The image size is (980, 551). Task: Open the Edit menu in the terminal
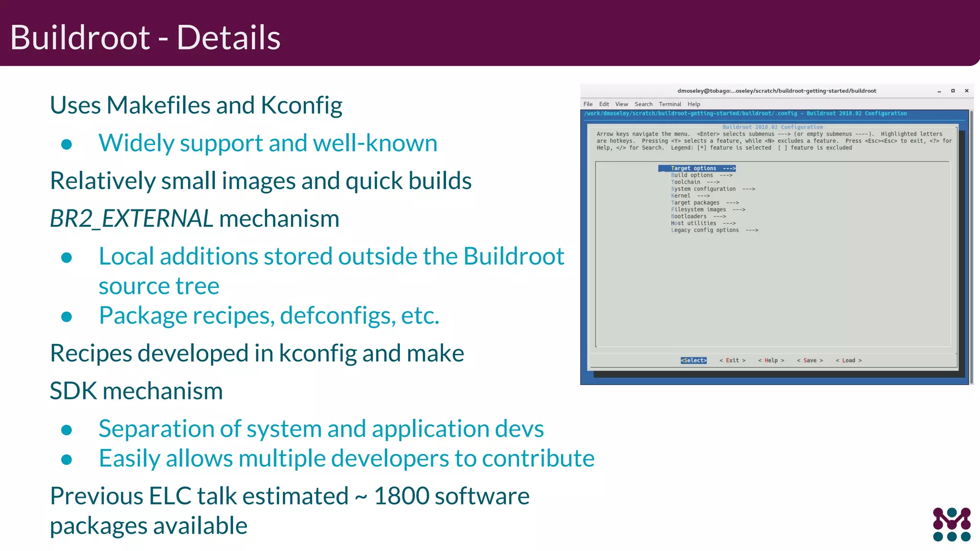pyautogui.click(x=604, y=104)
